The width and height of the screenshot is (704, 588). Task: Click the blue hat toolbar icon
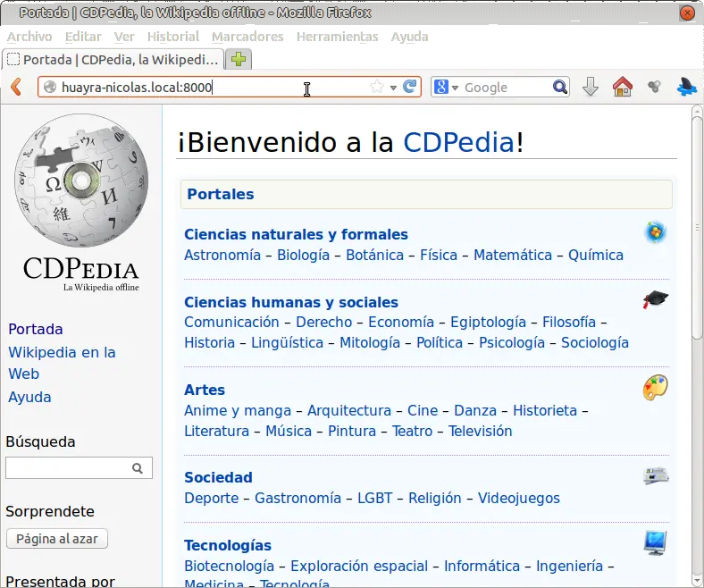(687, 87)
